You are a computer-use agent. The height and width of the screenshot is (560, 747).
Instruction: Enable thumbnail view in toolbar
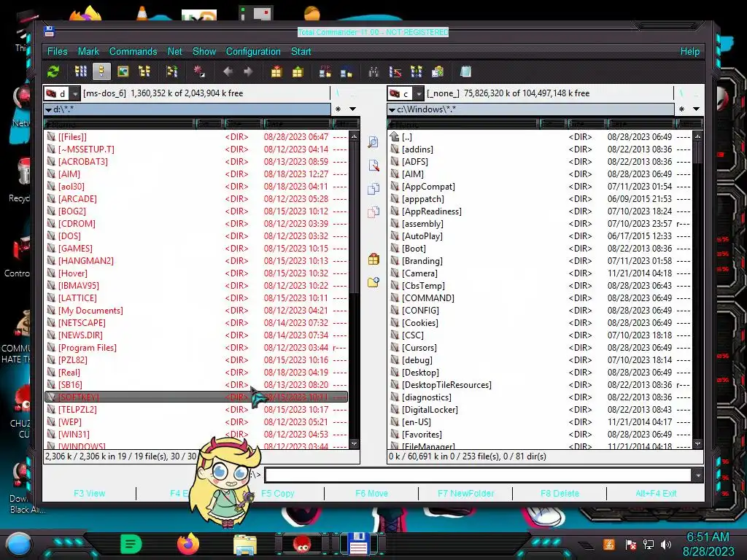pos(123,72)
